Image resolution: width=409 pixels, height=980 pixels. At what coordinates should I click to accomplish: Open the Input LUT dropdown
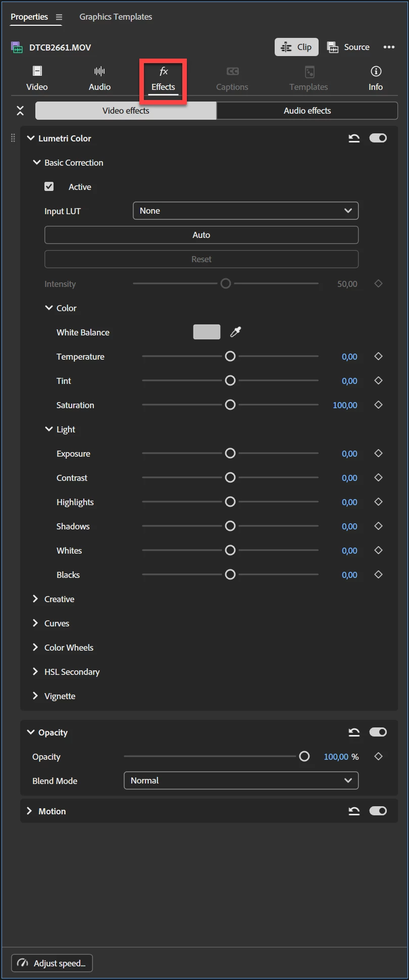point(245,211)
